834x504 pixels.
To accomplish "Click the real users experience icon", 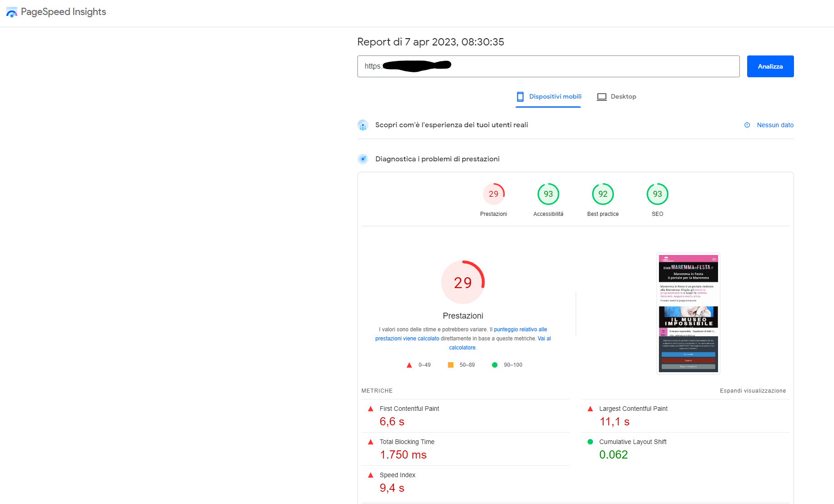I will pyautogui.click(x=363, y=125).
